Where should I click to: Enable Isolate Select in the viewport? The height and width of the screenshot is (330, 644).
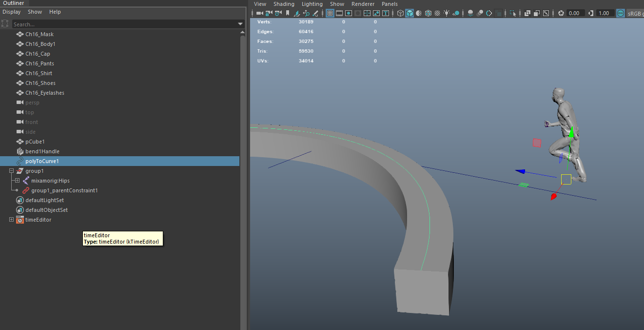[x=513, y=13]
